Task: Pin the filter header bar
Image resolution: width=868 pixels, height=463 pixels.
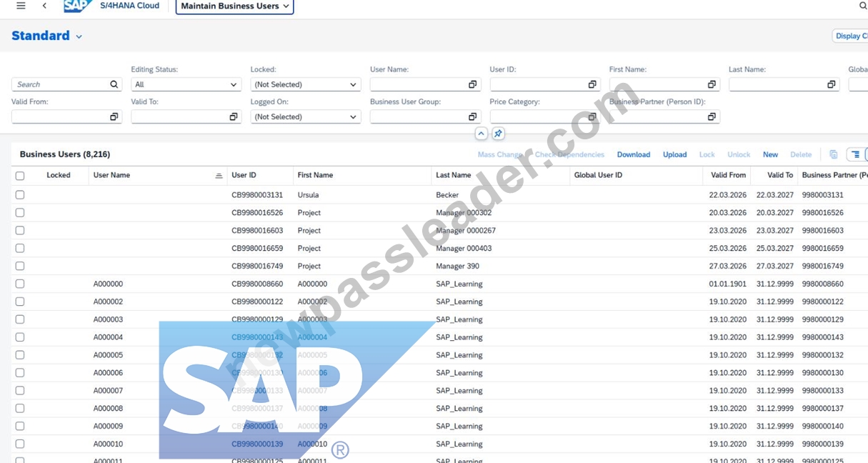Action: click(x=498, y=134)
